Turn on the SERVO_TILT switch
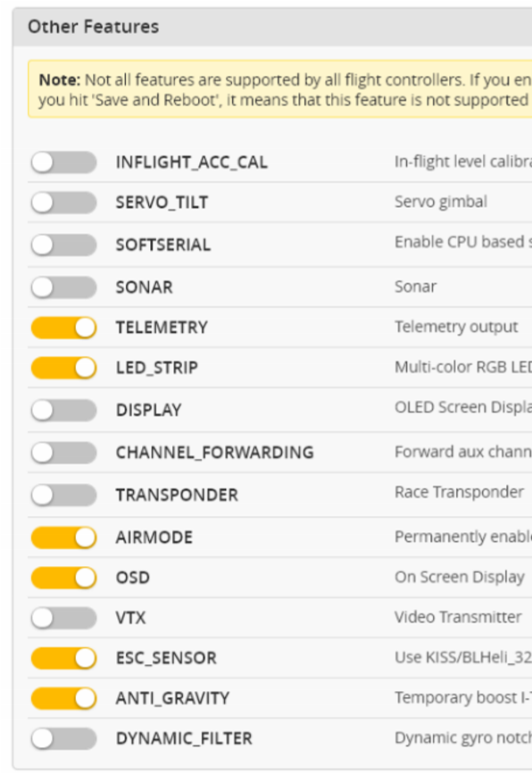 [x=63, y=203]
